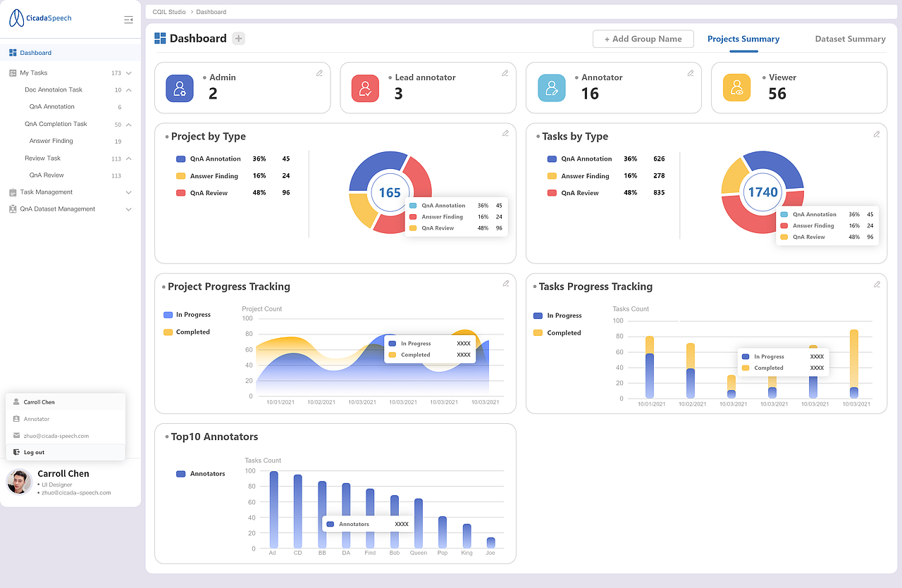The width and height of the screenshot is (902, 588).
Task: Collapse the Doc Annotaion Task chevron
Action: coord(129,90)
